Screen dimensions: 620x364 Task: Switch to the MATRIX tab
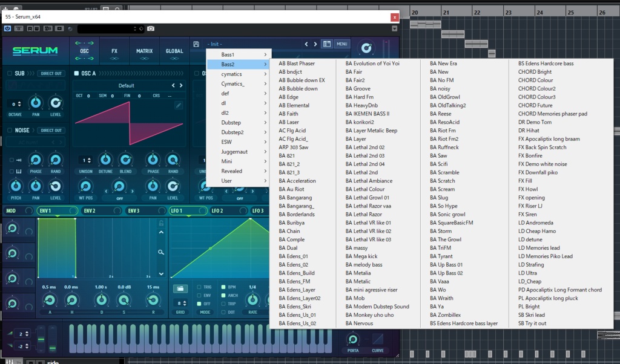click(x=144, y=51)
